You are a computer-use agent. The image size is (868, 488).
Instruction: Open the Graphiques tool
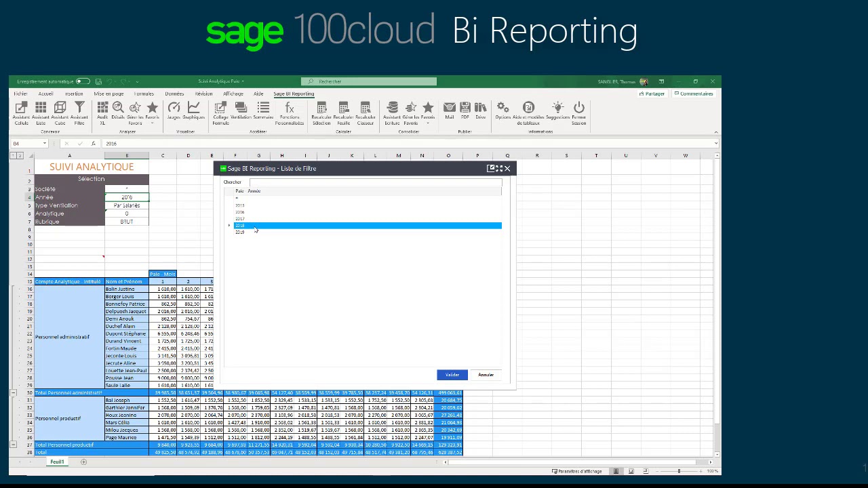pos(193,110)
